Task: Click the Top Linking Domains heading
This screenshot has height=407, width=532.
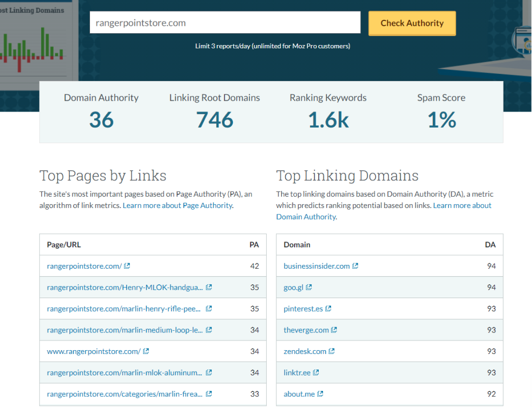Action: tap(347, 175)
